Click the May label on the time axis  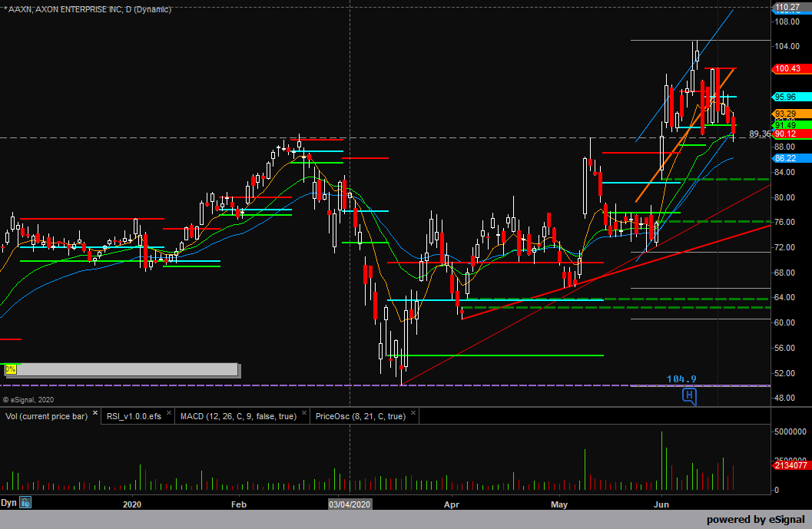[559, 504]
